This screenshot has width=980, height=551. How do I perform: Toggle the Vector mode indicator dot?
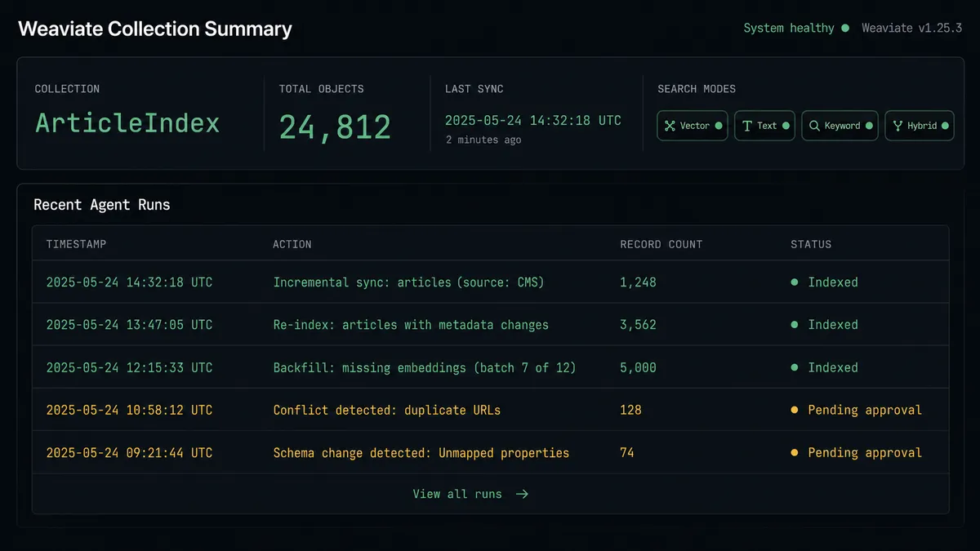[x=719, y=126]
